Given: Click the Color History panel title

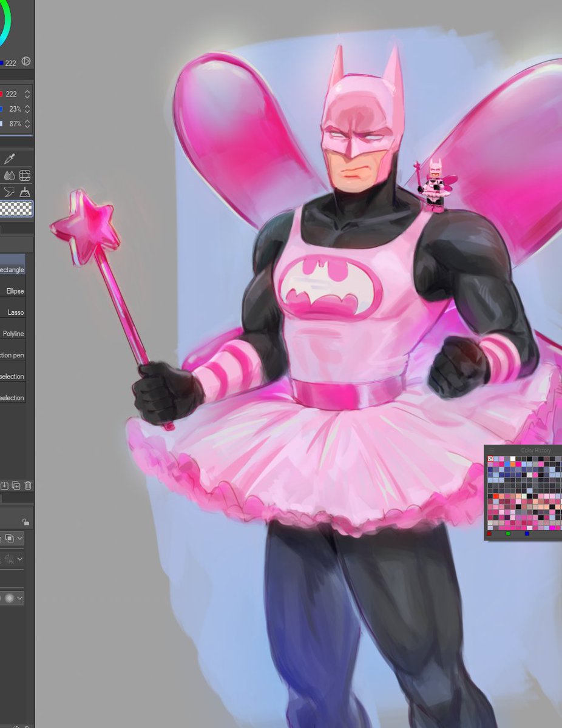Looking at the screenshot, I should [536, 451].
